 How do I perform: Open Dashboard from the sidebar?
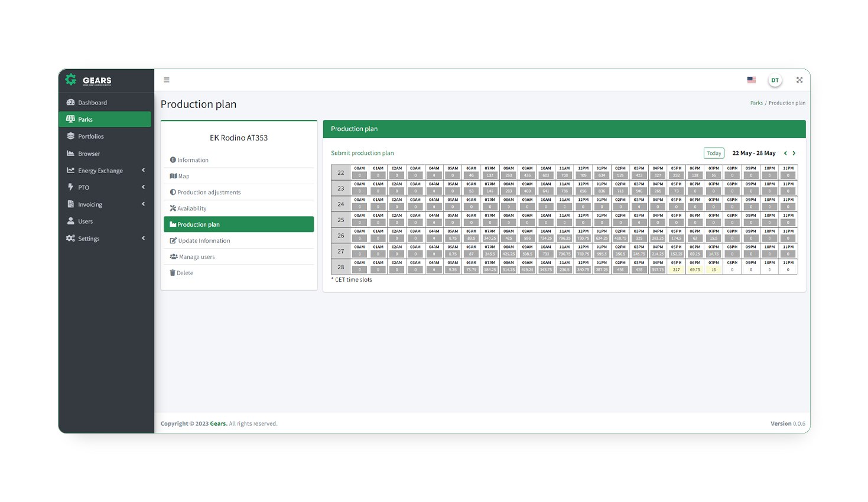(x=92, y=103)
